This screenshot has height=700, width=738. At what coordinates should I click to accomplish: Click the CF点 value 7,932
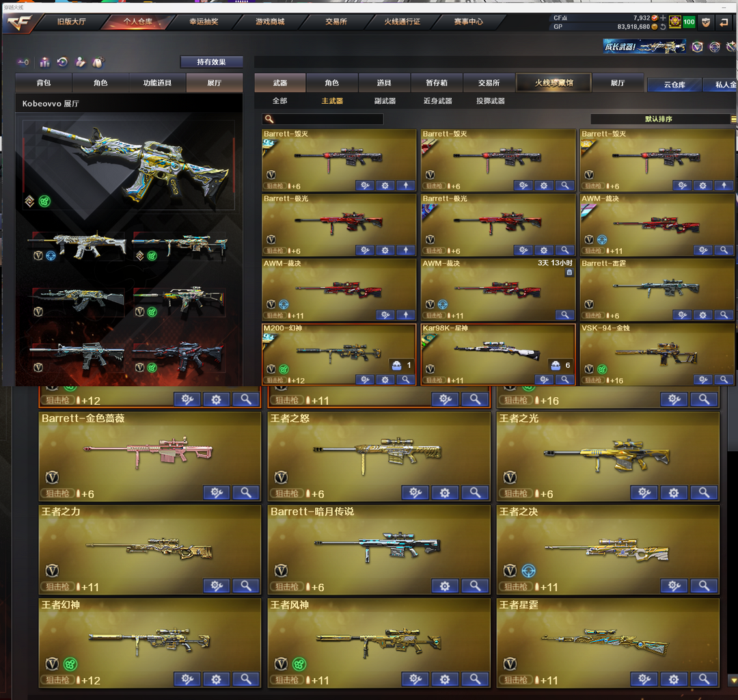pyautogui.click(x=642, y=18)
